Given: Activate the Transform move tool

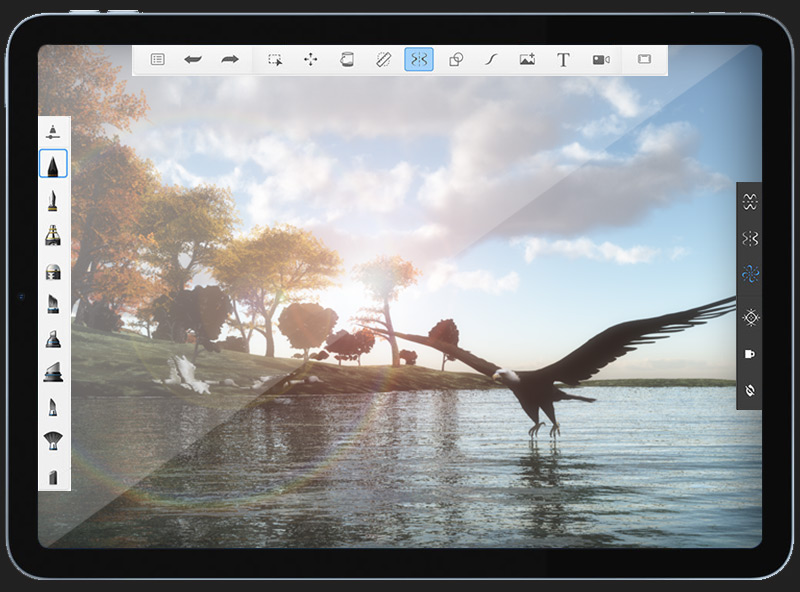Looking at the screenshot, I should point(311,60).
